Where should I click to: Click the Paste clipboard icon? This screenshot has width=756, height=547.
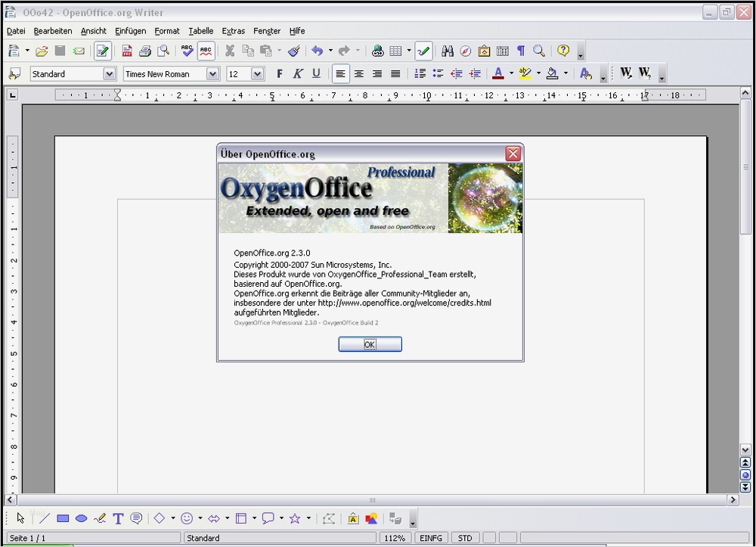[x=265, y=51]
